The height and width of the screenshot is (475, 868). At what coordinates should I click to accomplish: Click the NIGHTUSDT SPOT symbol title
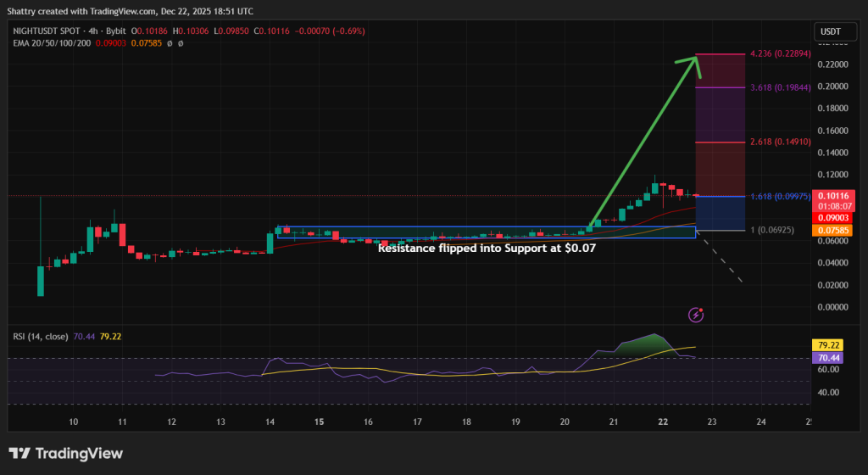click(x=47, y=31)
